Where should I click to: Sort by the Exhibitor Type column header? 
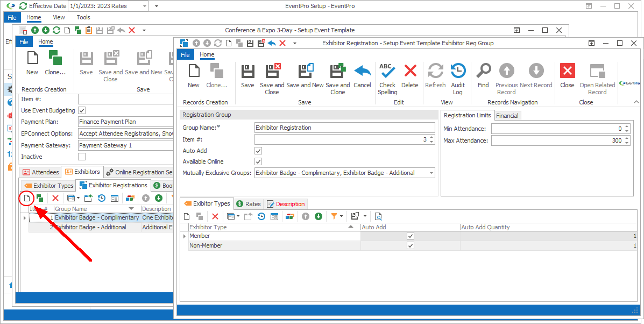point(274,227)
